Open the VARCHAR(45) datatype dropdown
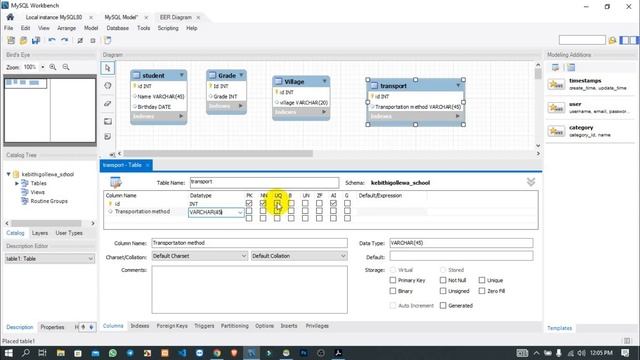This screenshot has height=360, width=640. click(240, 212)
